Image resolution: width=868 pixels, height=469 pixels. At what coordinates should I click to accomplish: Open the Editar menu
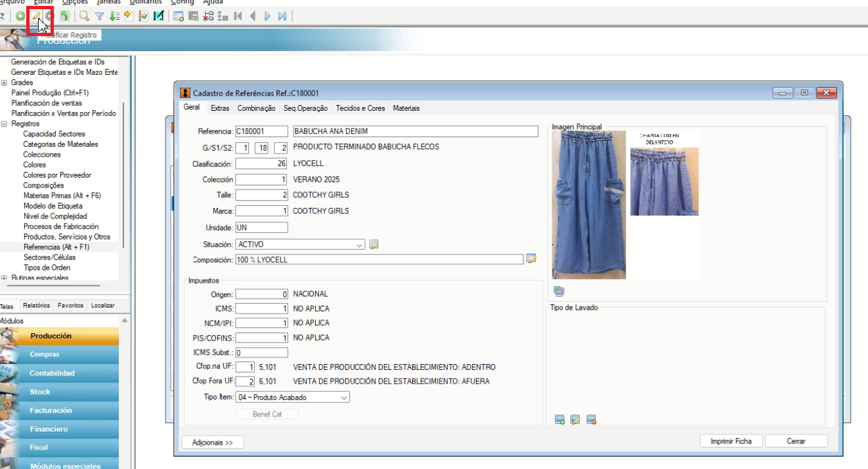(43, 3)
